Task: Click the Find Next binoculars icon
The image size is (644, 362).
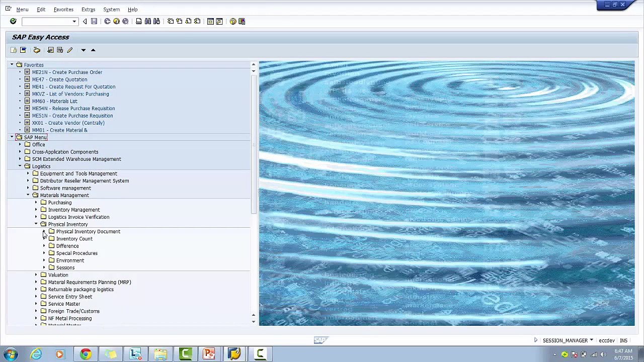Action: click(x=156, y=21)
